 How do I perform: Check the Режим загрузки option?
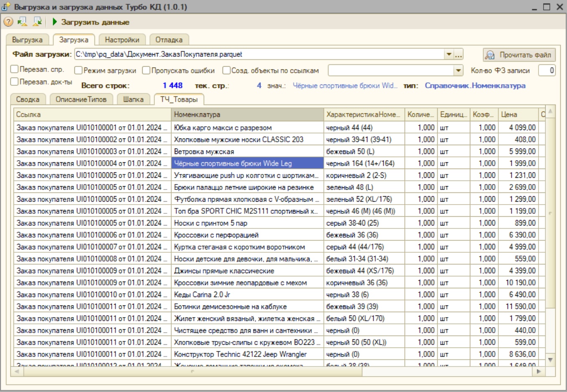pyautogui.click(x=78, y=70)
